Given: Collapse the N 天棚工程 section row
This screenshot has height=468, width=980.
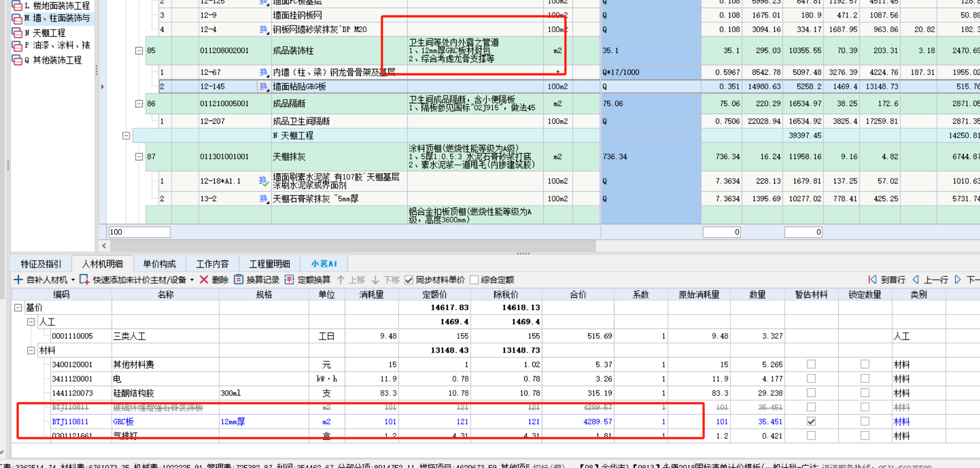Looking at the screenshot, I should click(x=126, y=135).
